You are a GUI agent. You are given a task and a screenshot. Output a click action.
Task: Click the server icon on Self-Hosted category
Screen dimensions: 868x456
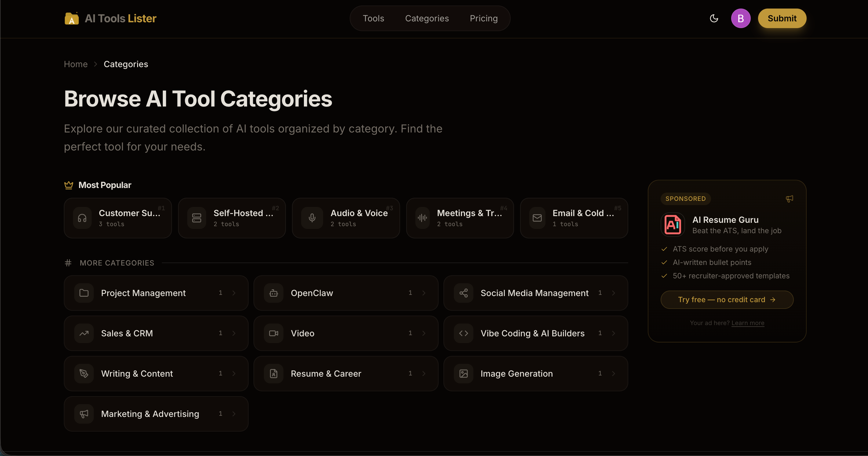(x=197, y=218)
